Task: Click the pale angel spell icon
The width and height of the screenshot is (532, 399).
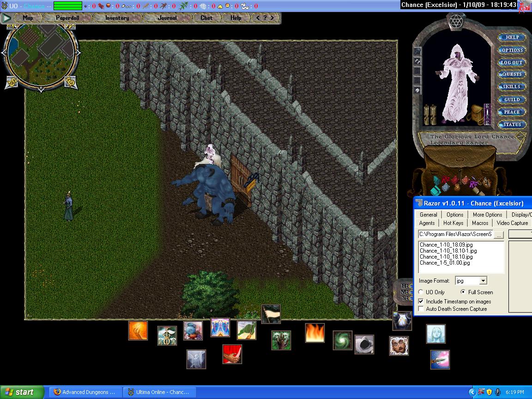Action: 196,359
